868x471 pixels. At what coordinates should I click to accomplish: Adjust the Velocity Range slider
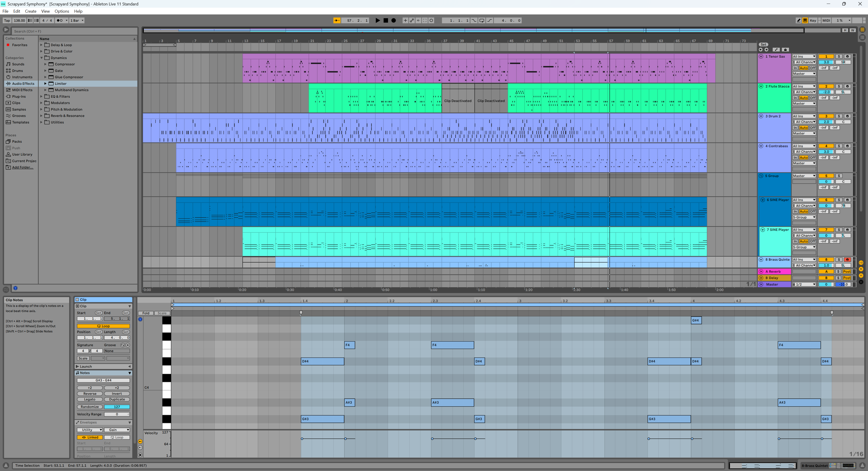(117, 414)
